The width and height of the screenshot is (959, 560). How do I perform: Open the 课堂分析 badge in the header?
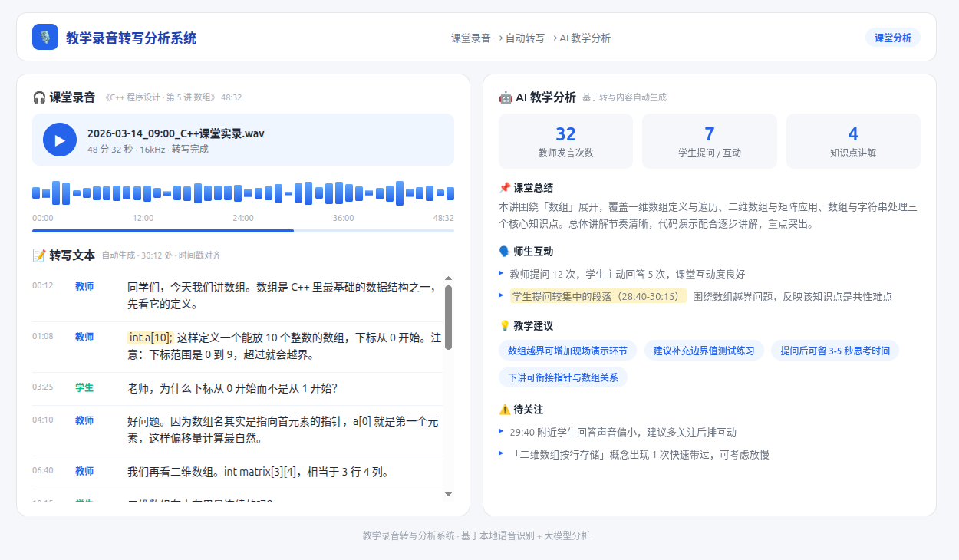pyautogui.click(x=893, y=38)
